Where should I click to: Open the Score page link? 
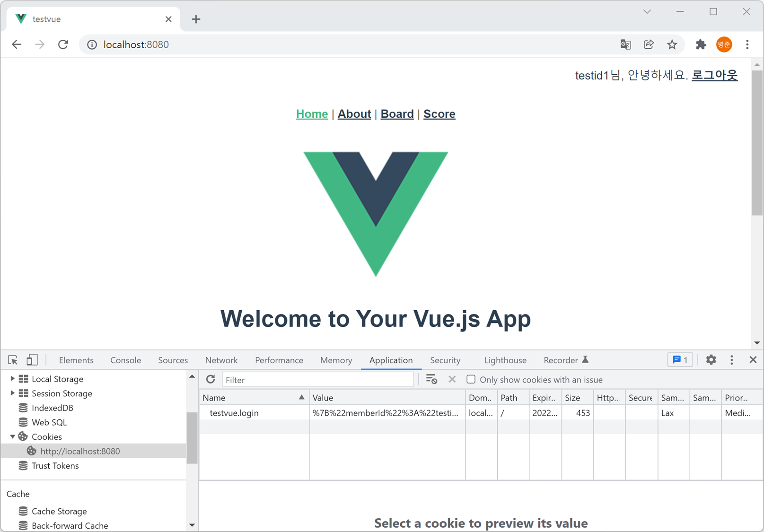click(x=439, y=114)
